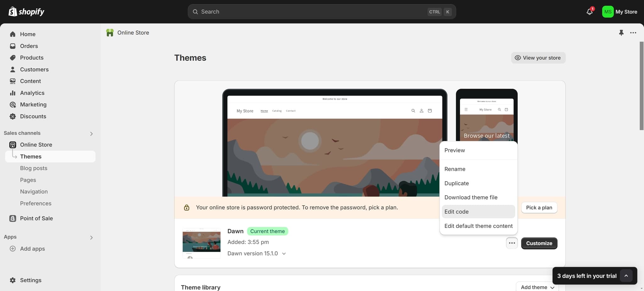This screenshot has height=291, width=644.
Task: Open the notifications bell
Action: [589, 12]
